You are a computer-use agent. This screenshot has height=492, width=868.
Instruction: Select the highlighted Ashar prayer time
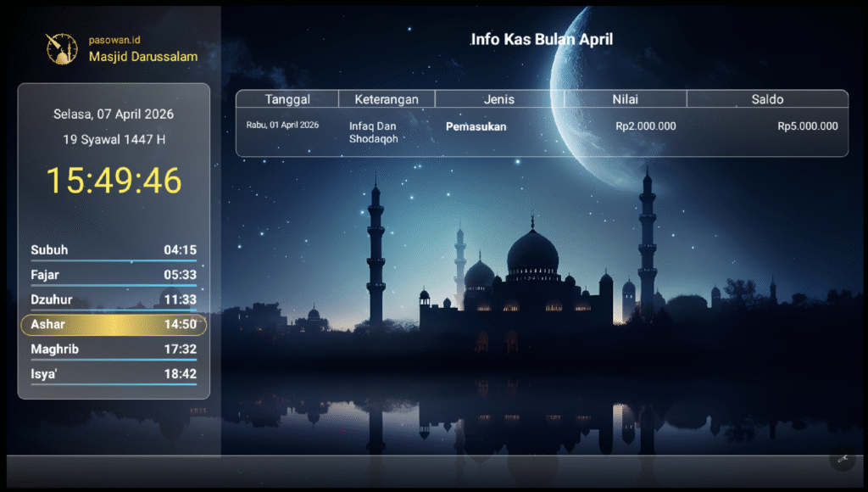tap(113, 324)
